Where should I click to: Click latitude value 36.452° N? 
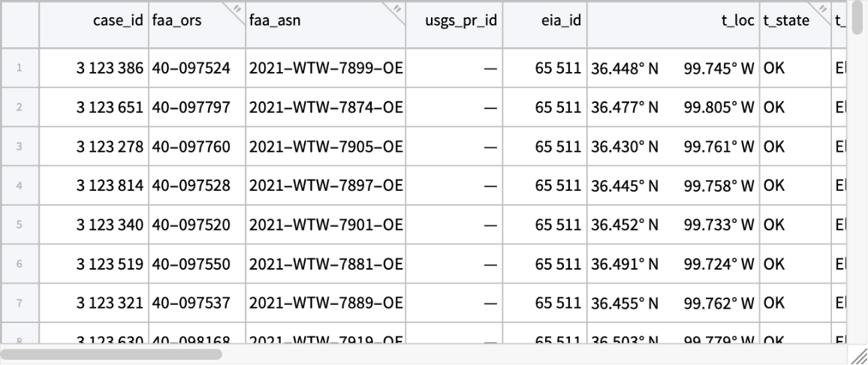tap(625, 225)
